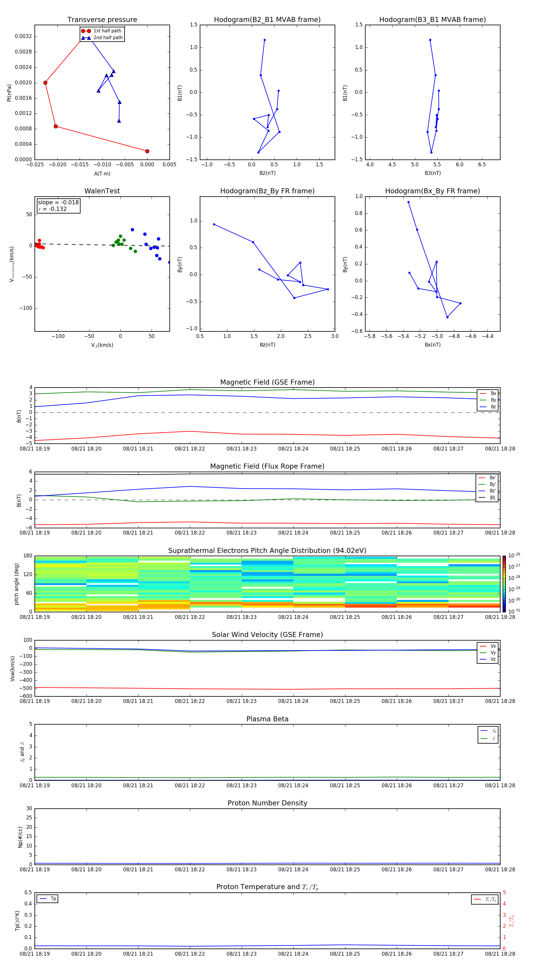
Task: Click the 'Solar Wind Velocity (GSE Frame)' title
Action: pyautogui.click(x=267, y=635)
